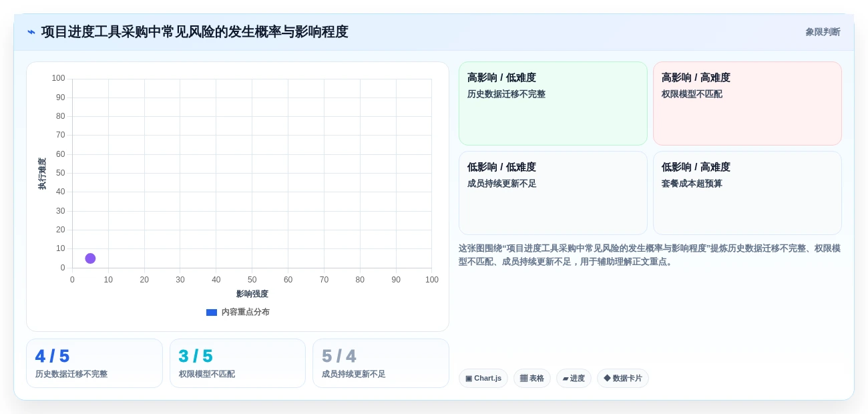Click the summary paragraph below the quadrants
Viewport: 868px width, 414px height.
[650, 255]
